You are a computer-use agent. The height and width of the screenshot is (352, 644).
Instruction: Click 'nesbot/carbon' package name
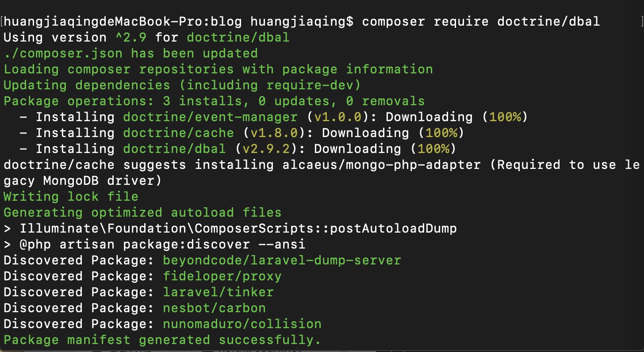pyautogui.click(x=214, y=308)
